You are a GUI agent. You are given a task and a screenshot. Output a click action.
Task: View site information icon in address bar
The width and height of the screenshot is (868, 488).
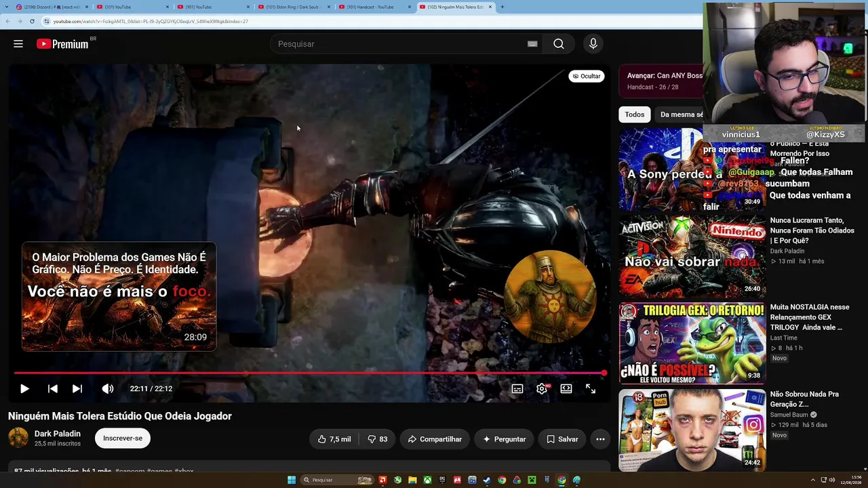[x=47, y=21]
